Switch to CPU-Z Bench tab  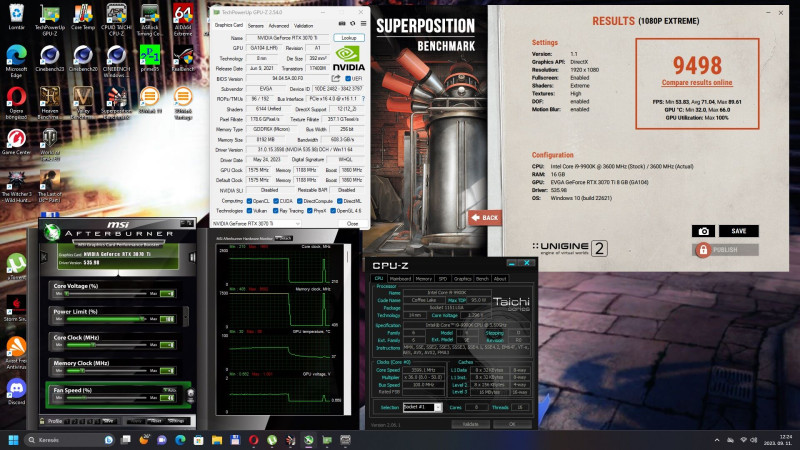(482, 279)
